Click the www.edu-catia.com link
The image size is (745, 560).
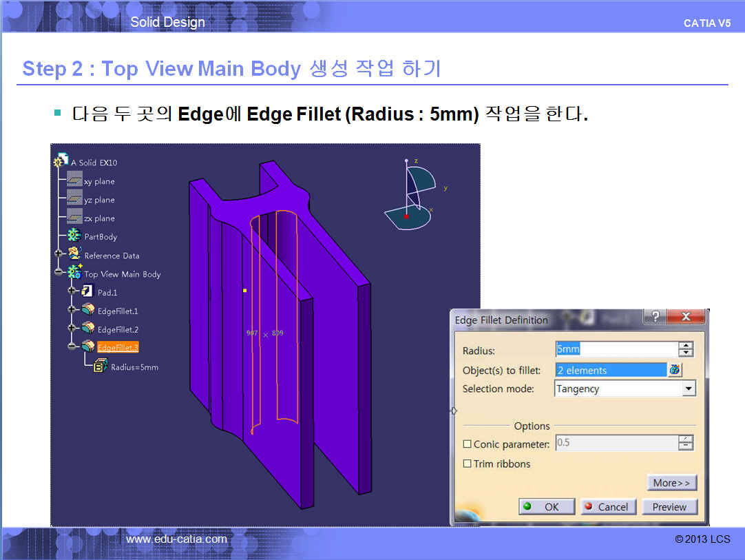click(176, 539)
